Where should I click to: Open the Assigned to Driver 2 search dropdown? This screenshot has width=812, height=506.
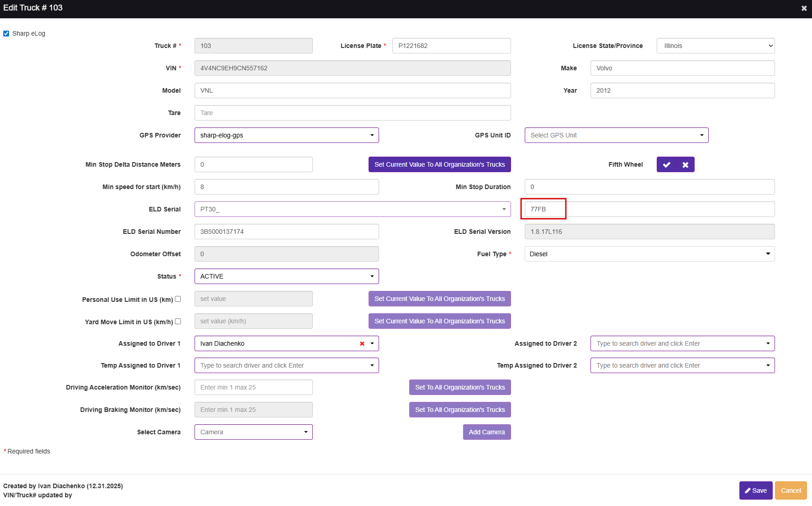(x=682, y=344)
